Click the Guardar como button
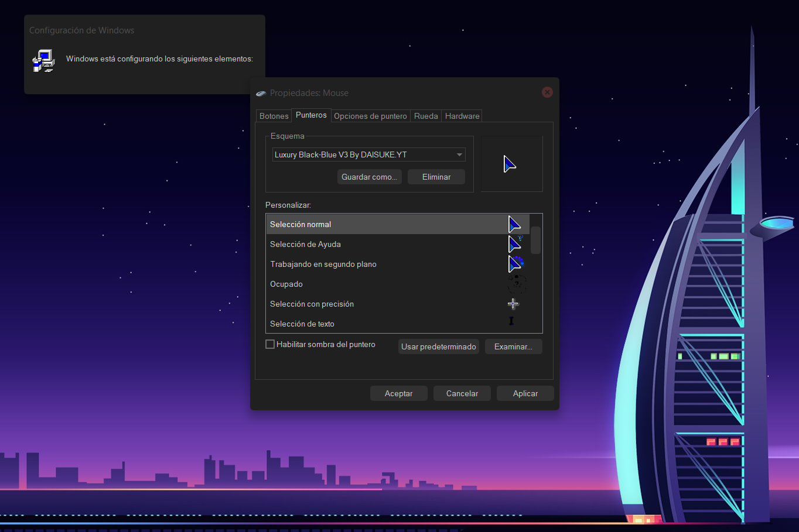This screenshot has height=532, width=799. [x=370, y=177]
